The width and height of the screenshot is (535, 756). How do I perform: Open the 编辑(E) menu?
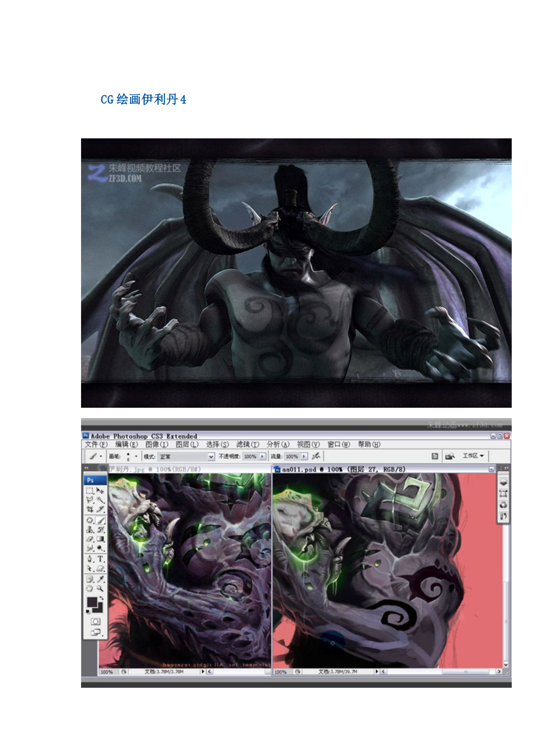pos(126,444)
